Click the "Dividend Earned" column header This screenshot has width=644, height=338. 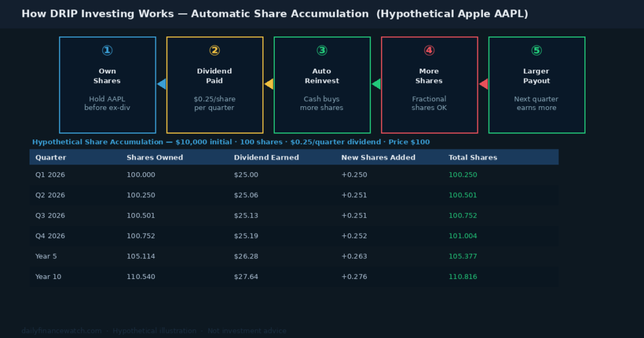(x=267, y=158)
